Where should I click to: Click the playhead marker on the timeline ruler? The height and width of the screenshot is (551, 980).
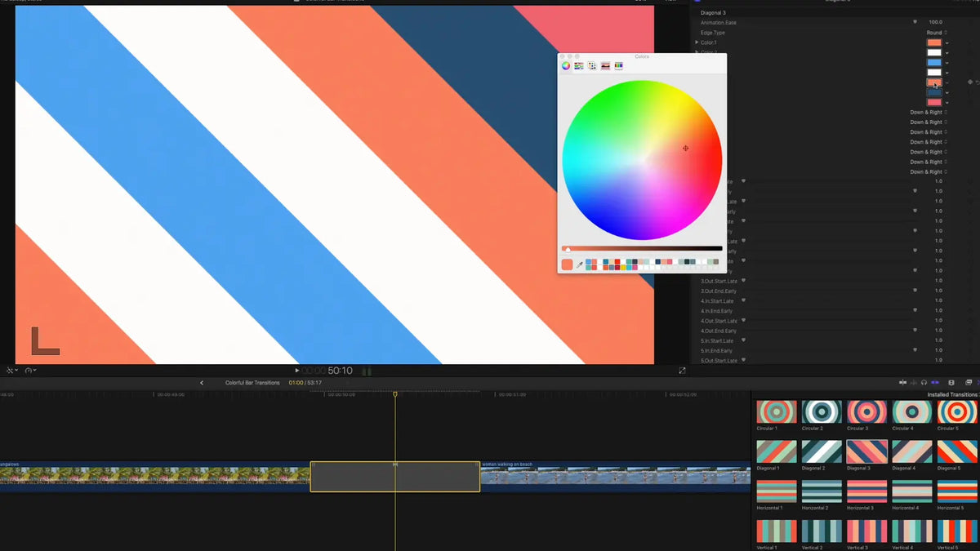pos(395,394)
